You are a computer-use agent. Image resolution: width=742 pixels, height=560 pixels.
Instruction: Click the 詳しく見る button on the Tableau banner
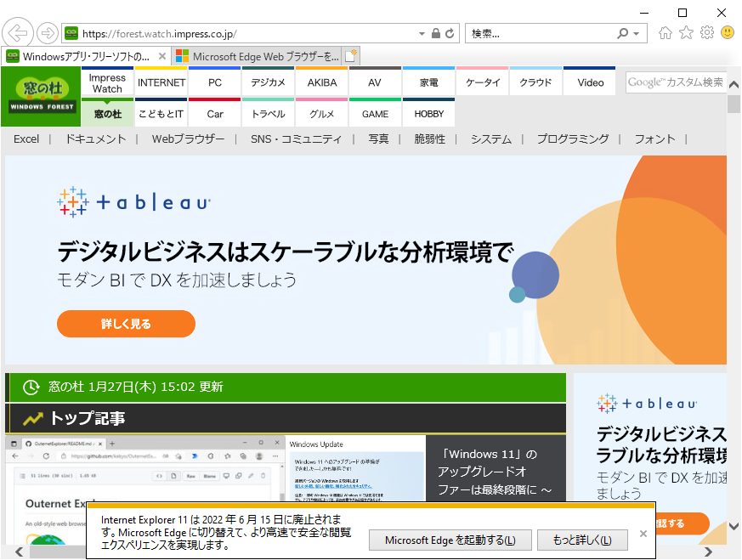click(125, 324)
